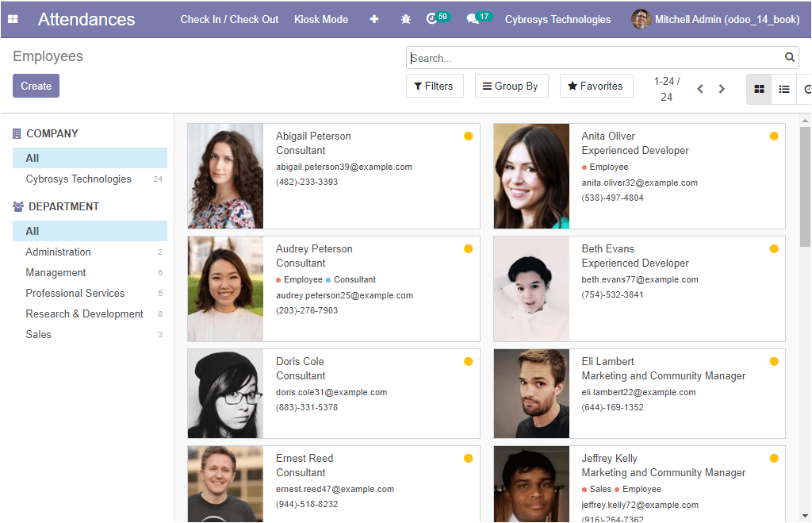Go to the previous page arrow
The height and width of the screenshot is (523, 812).
(x=700, y=89)
